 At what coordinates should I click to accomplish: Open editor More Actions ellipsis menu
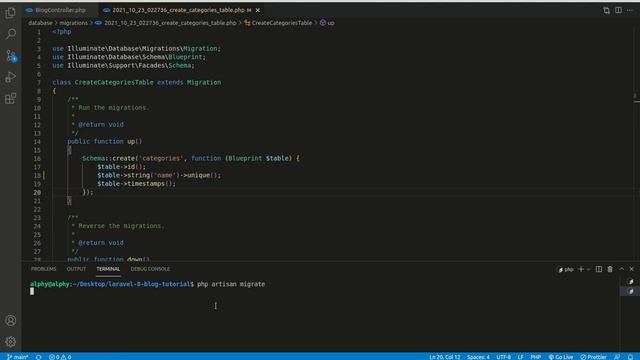tap(630, 10)
